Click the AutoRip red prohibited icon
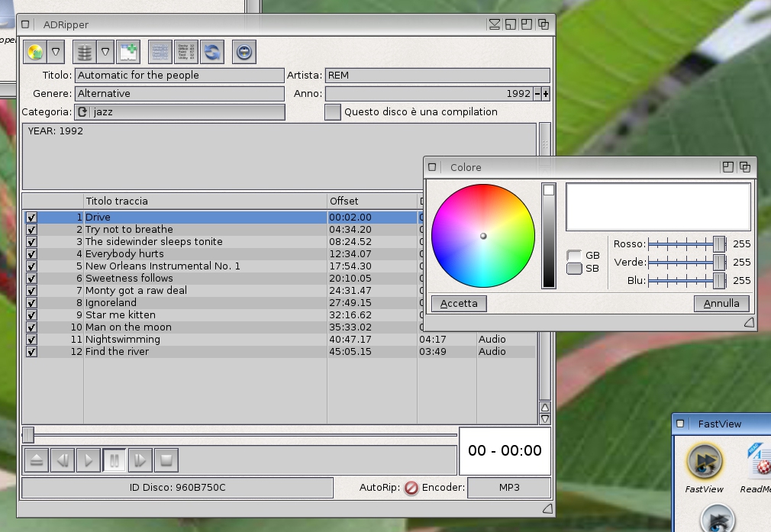 click(411, 488)
